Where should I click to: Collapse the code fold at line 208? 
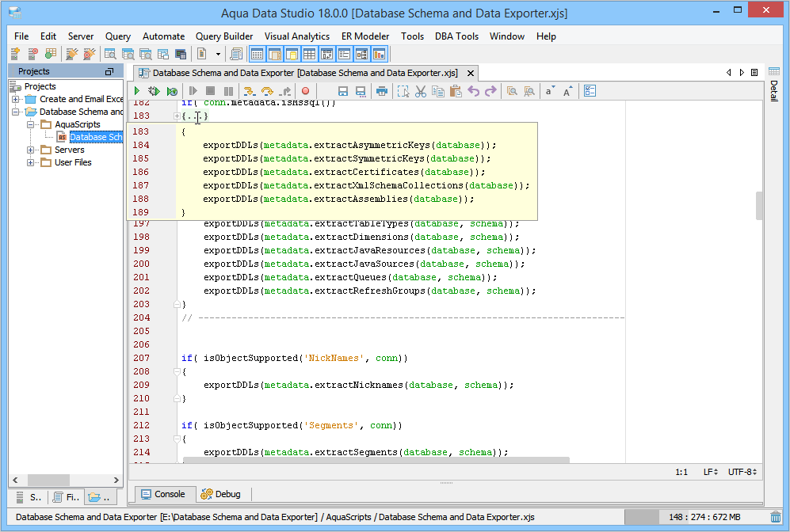(x=177, y=372)
